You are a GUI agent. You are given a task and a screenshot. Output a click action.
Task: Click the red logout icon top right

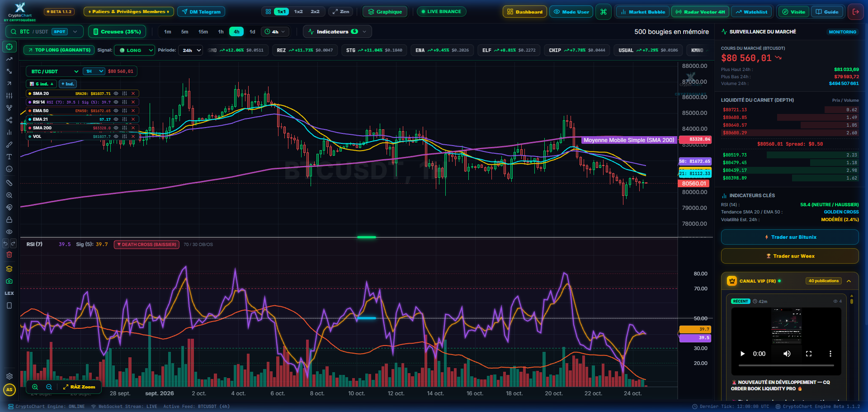[855, 12]
